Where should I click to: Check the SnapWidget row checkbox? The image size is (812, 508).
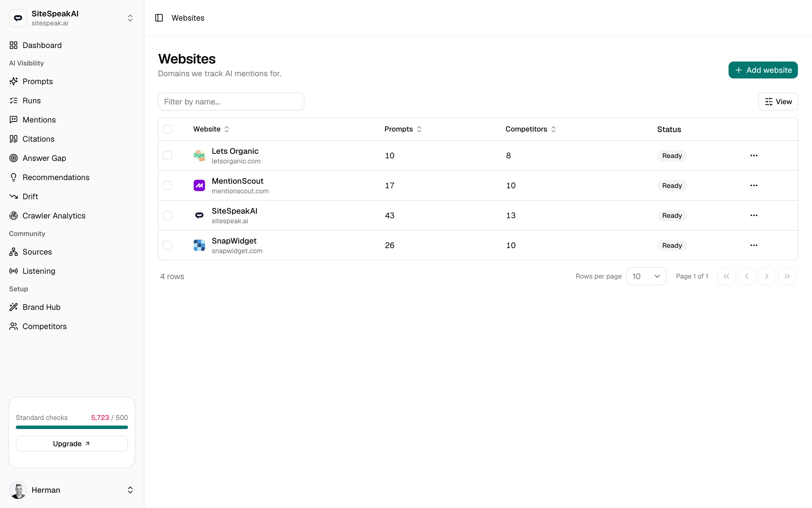[x=167, y=245]
